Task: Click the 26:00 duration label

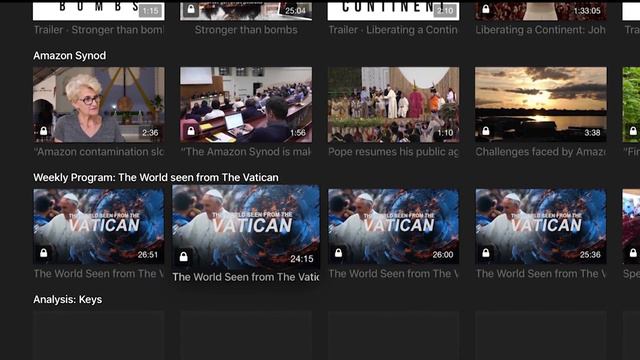Action: pos(443,254)
